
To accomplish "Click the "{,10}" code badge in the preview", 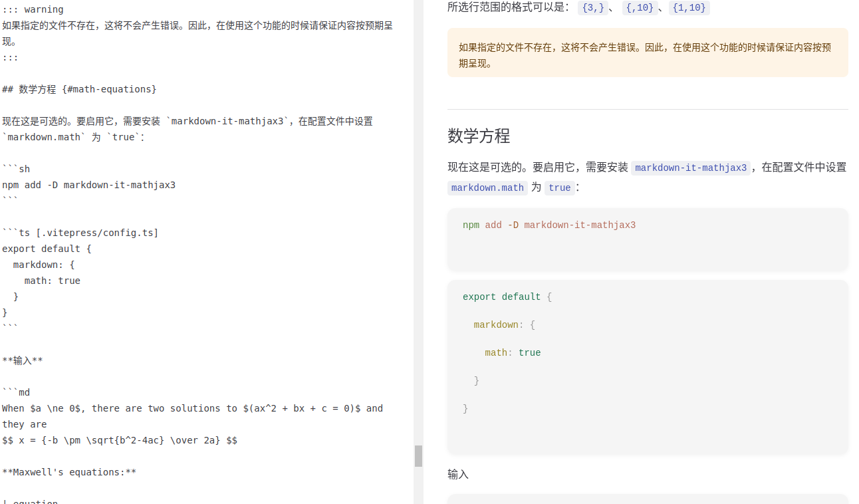I will pyautogui.click(x=640, y=8).
